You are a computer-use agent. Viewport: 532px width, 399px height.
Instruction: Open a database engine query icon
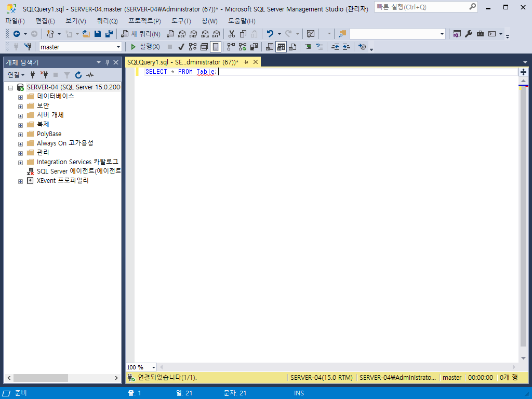[x=170, y=34]
